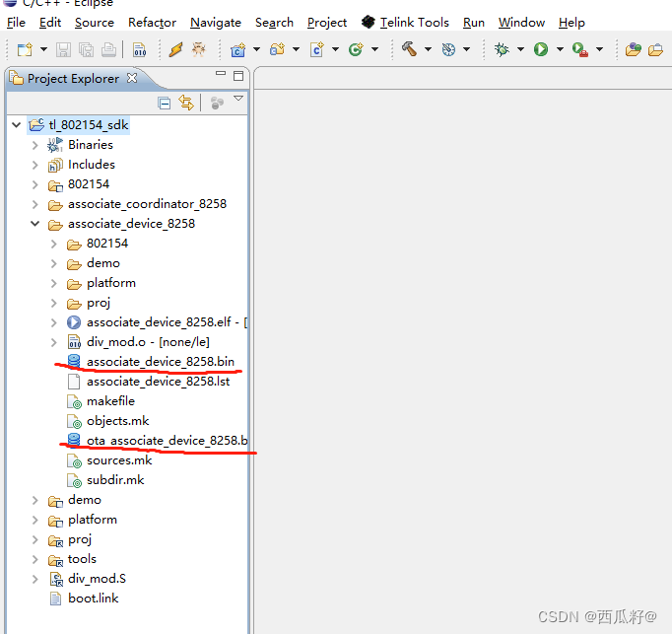This screenshot has width=672, height=634.
Task: Click the green Run button icon
Action: (541, 49)
